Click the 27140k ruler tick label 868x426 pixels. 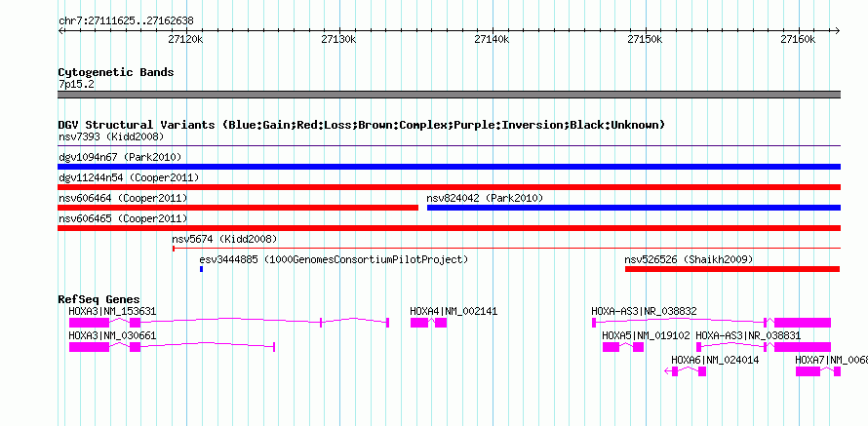coord(493,40)
